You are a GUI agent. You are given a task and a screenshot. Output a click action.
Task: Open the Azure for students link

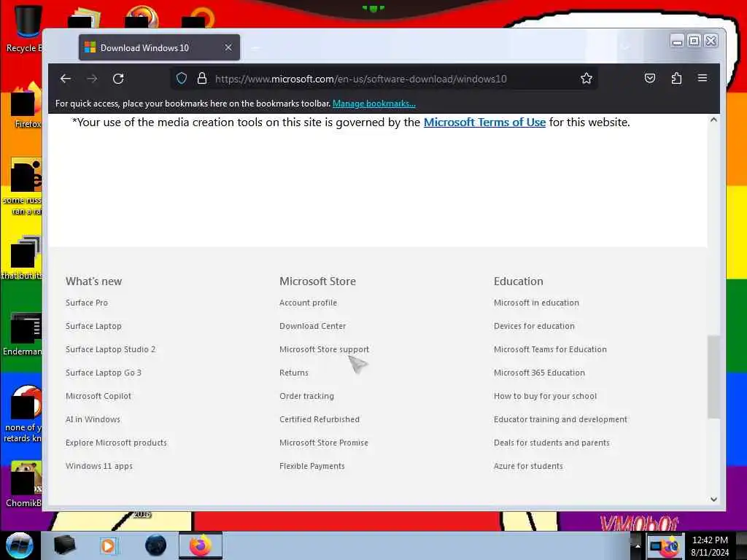528,466
